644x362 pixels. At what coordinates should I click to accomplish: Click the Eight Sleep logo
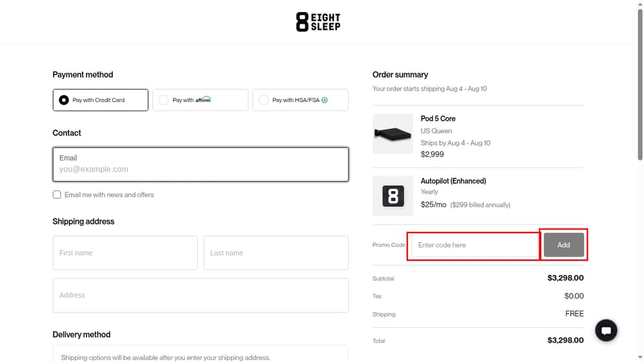[x=318, y=21]
